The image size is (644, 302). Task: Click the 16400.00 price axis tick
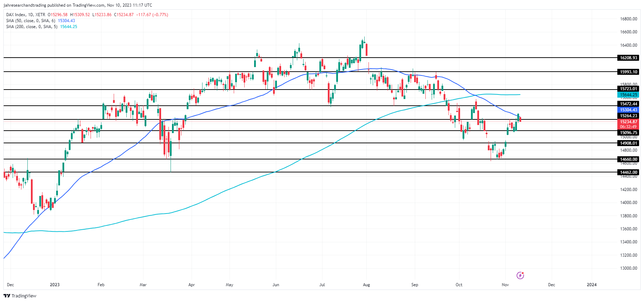tap(629, 45)
